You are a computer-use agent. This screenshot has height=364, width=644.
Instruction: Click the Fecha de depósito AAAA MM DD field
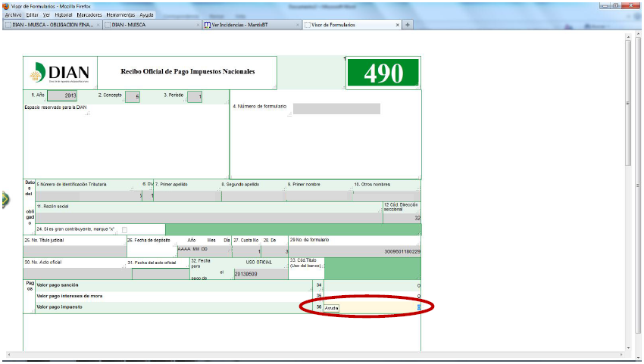204,251
